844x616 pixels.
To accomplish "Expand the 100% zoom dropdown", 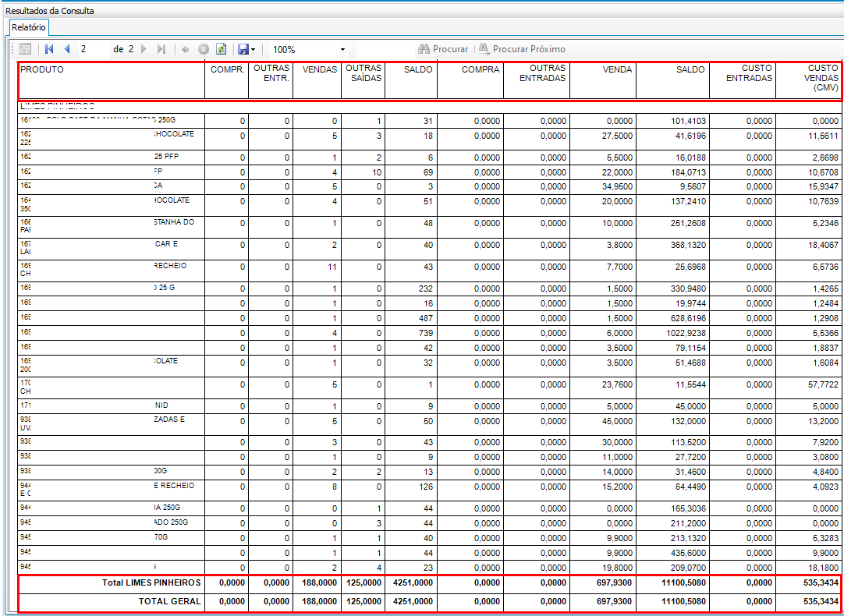I will click(x=342, y=49).
